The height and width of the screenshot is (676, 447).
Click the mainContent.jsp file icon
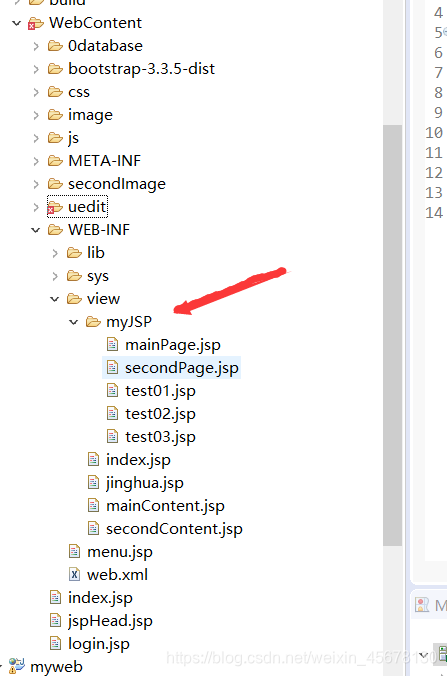94,505
